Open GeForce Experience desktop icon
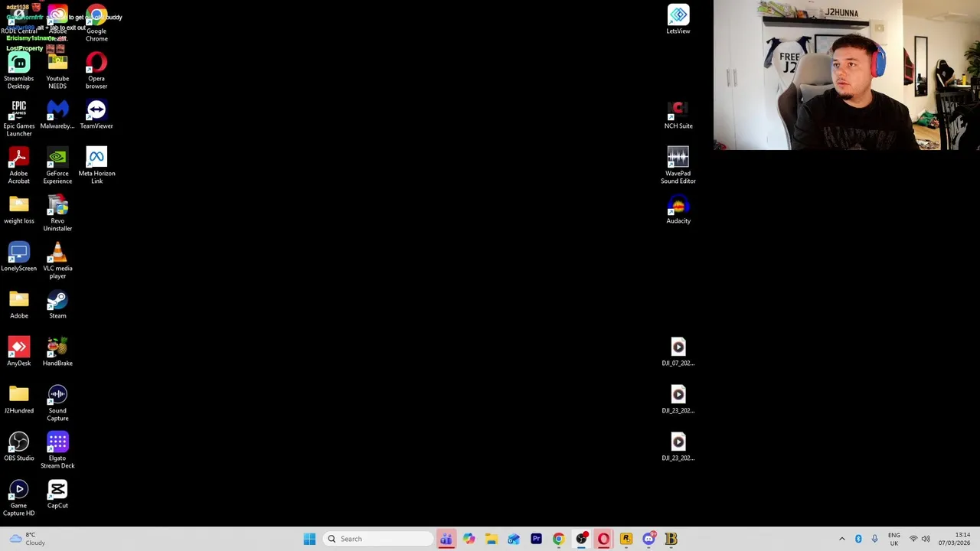 pos(57,166)
